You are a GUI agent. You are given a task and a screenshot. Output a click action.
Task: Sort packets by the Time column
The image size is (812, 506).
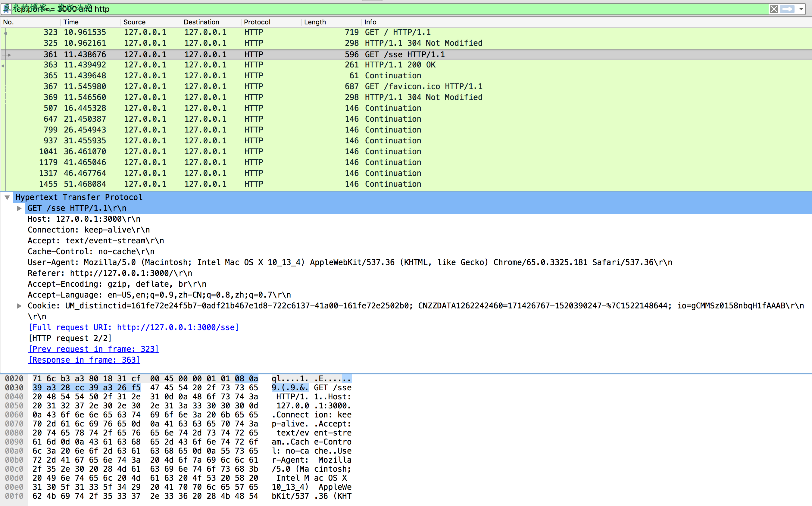coord(71,22)
